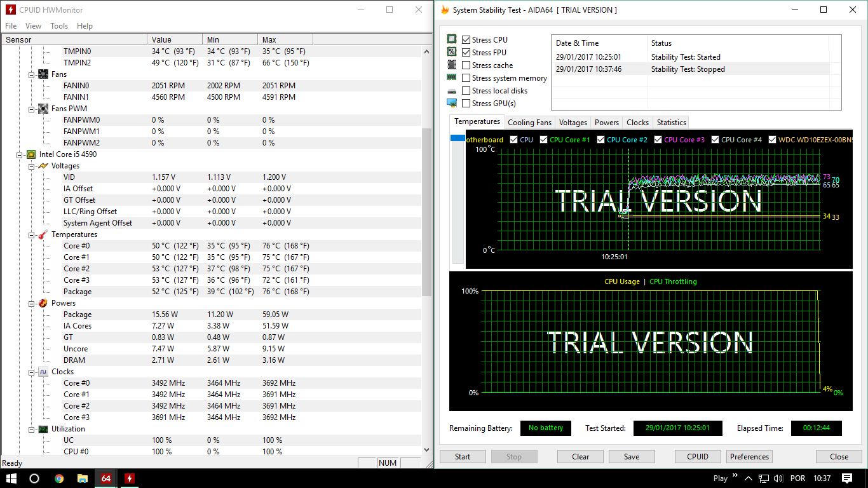Collapse the Fans tree node

pyautogui.click(x=32, y=74)
